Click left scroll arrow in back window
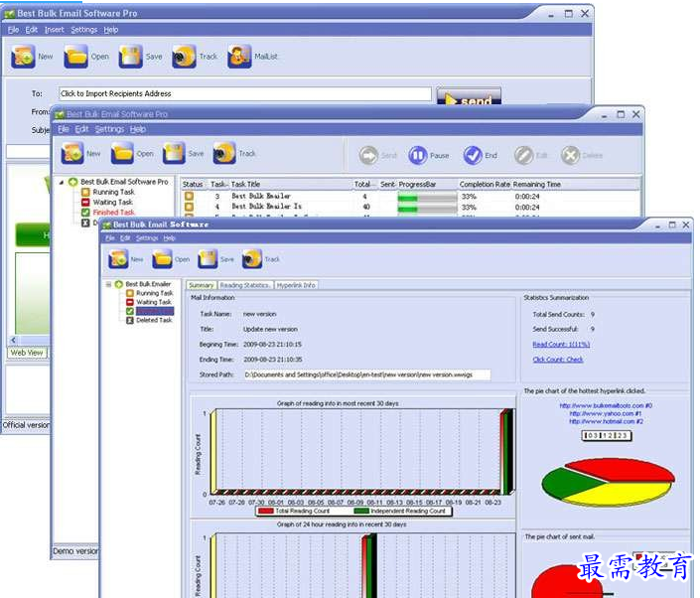Image resolution: width=700 pixels, height=598 pixels. pyautogui.click(x=13, y=341)
